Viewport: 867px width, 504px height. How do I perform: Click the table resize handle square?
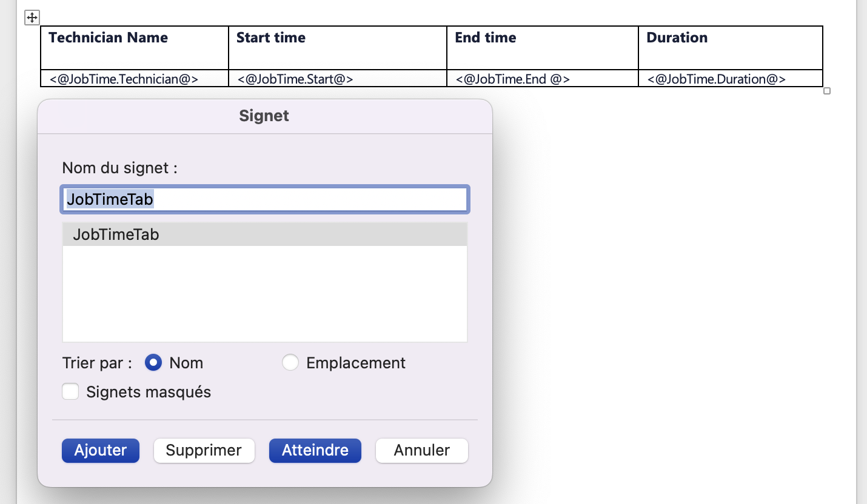[827, 91]
